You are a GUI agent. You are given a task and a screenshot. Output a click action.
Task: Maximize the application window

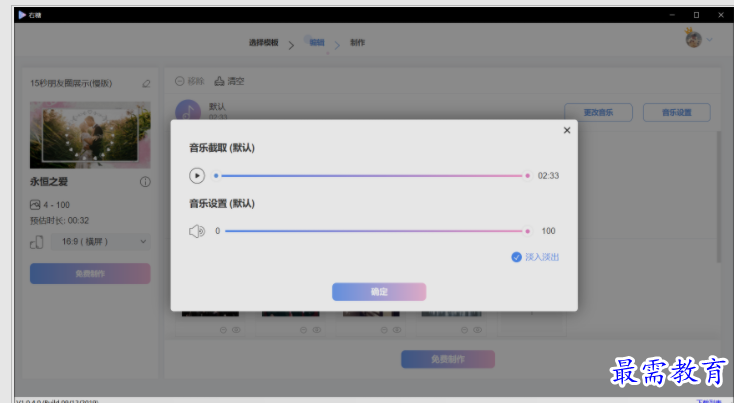coord(696,15)
